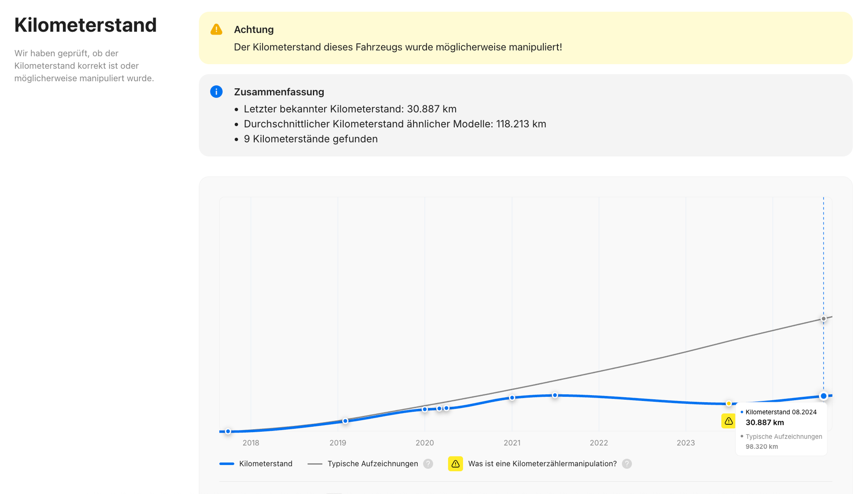Click the Kilometerstand page heading
The height and width of the screenshot is (494, 868).
tap(85, 25)
